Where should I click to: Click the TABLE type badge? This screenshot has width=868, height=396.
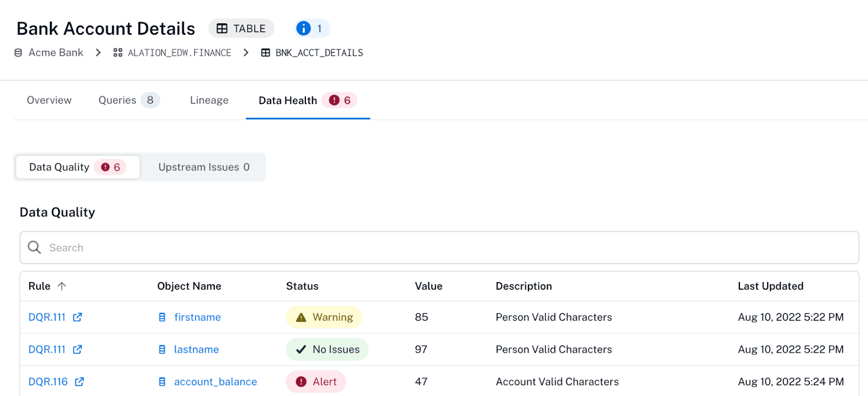(x=241, y=28)
